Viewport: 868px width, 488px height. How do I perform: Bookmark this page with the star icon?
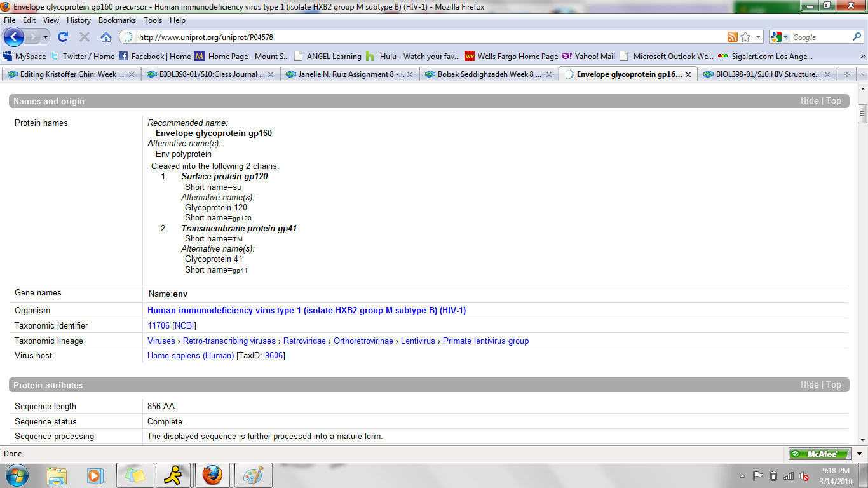(745, 37)
